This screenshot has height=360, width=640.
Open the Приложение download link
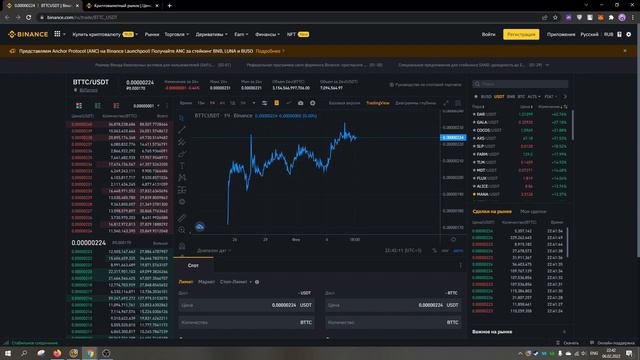(561, 34)
